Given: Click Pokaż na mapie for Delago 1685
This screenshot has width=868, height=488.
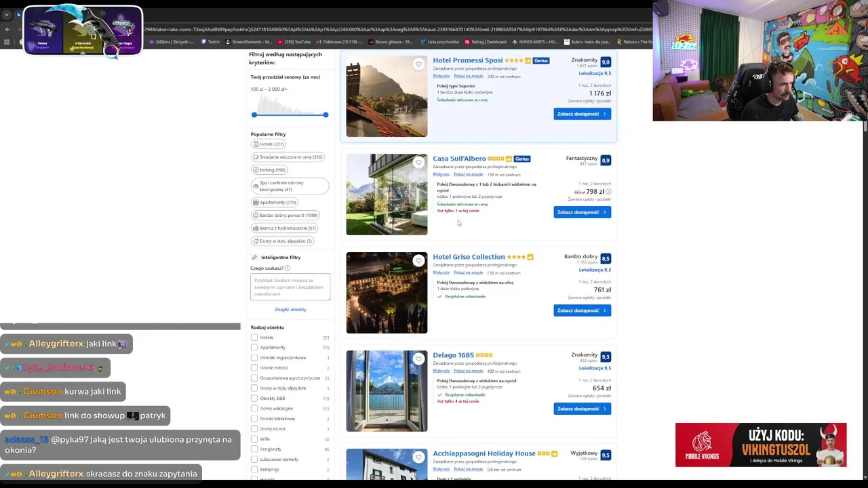Looking at the screenshot, I should point(469,371).
